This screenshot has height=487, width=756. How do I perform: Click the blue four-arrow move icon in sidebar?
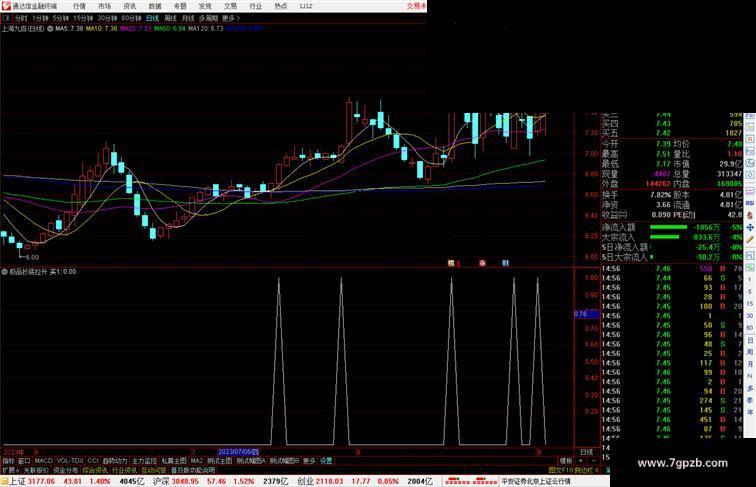pos(750,228)
